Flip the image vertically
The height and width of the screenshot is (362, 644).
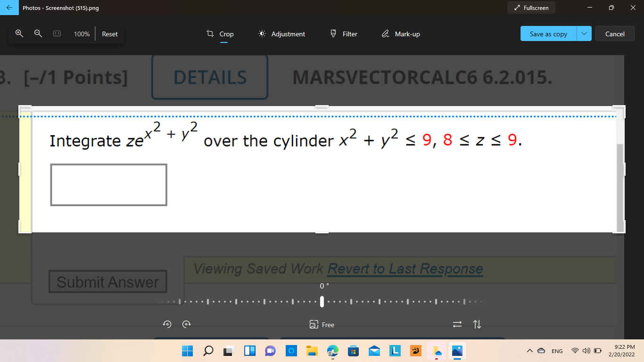tap(477, 324)
